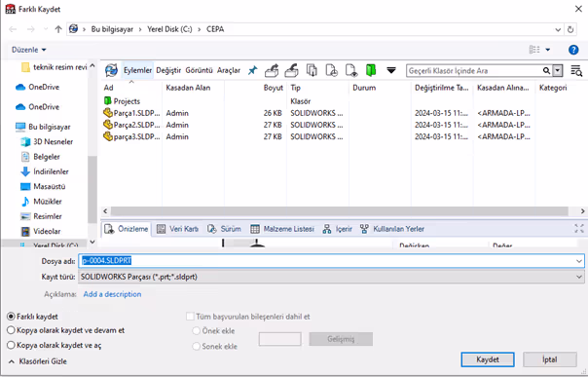
Task: Click the file list horizontal scrollbar
Action: tap(340, 211)
